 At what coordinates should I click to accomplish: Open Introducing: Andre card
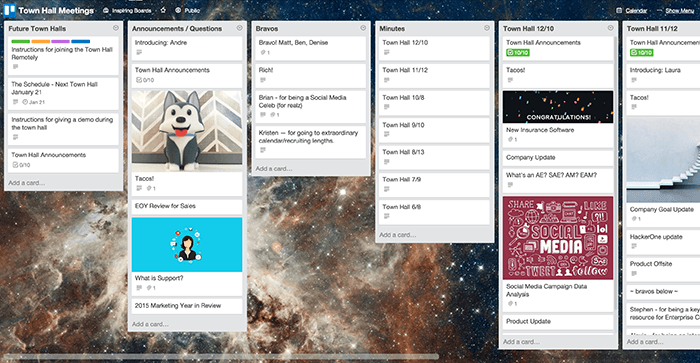pyautogui.click(x=187, y=48)
